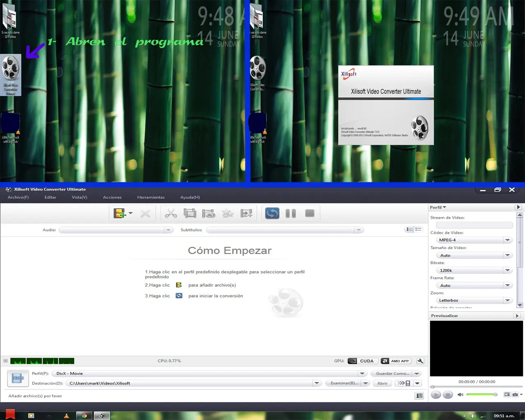Adjust the green preview volume slider
This screenshot has width=525, height=420.
(x=482, y=395)
